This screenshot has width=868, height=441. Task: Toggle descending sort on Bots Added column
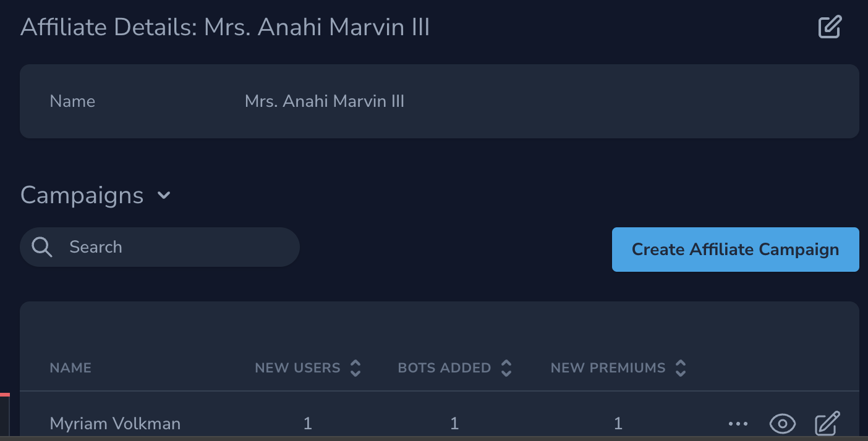(506, 371)
